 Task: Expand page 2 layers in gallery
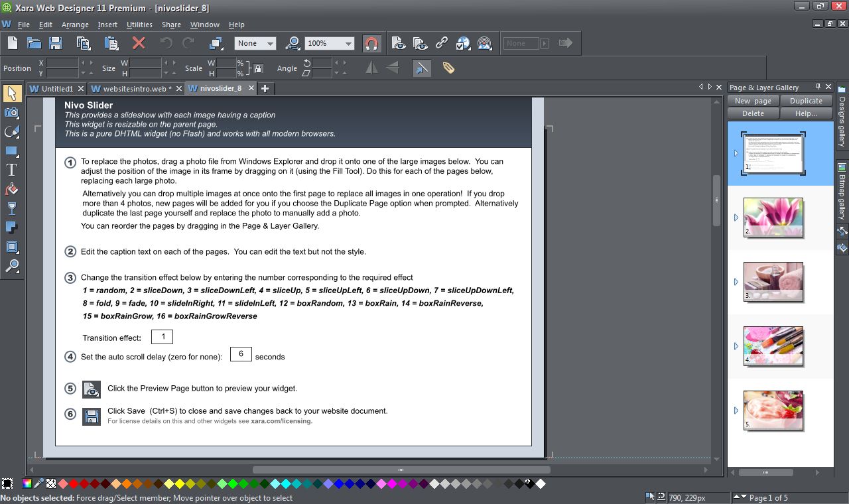coord(736,218)
